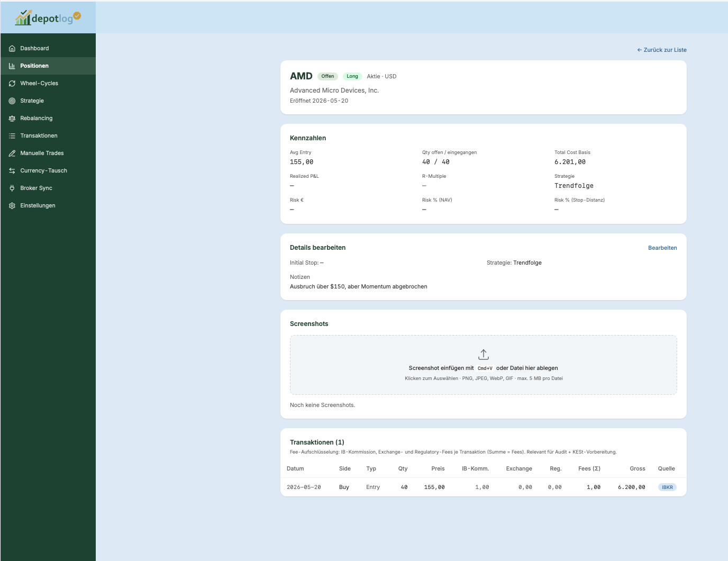Click Strategie value Trendfolge in Kennzahlen
Screen dimensions: 728x561
point(574,186)
